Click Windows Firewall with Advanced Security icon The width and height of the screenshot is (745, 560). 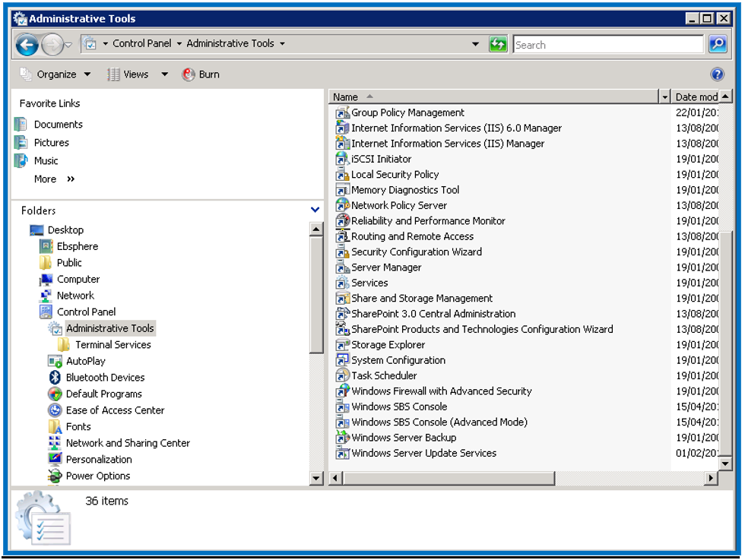click(x=342, y=391)
